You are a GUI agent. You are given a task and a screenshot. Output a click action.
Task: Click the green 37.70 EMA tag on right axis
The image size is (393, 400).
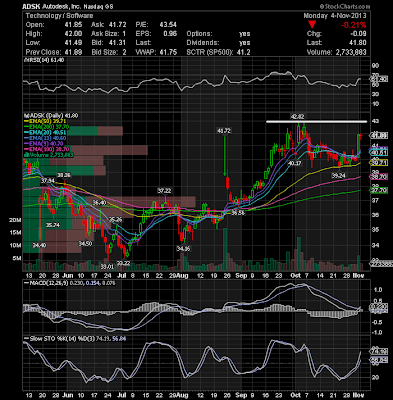click(x=379, y=190)
